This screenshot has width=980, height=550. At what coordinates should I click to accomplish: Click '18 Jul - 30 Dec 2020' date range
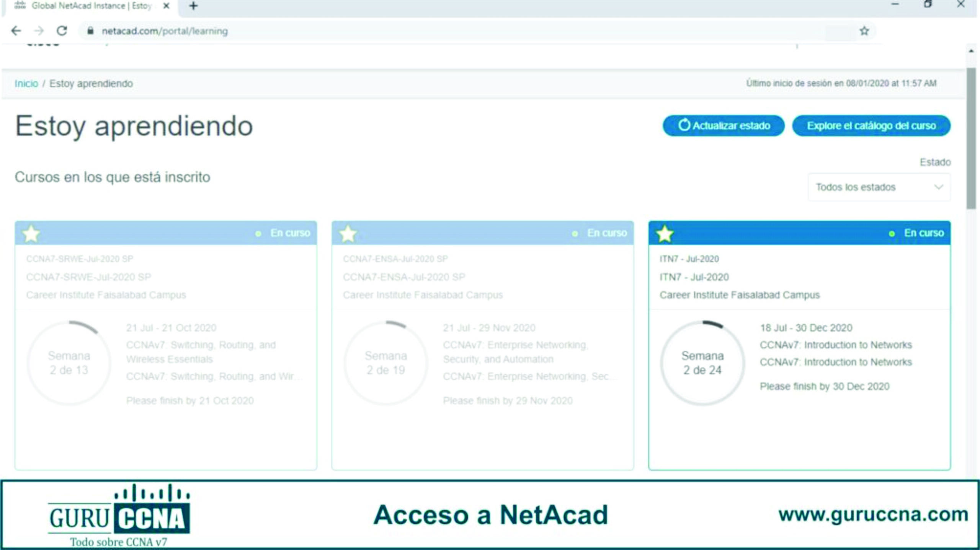click(806, 328)
